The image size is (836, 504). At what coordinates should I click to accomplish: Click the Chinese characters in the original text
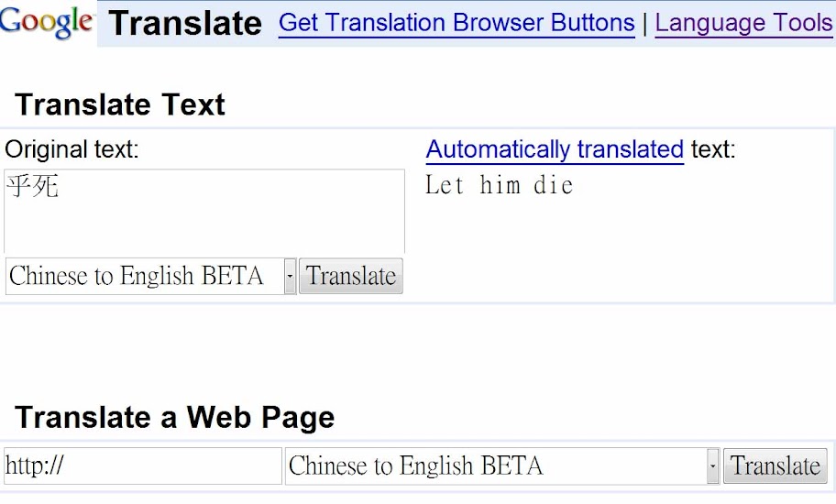tap(33, 187)
